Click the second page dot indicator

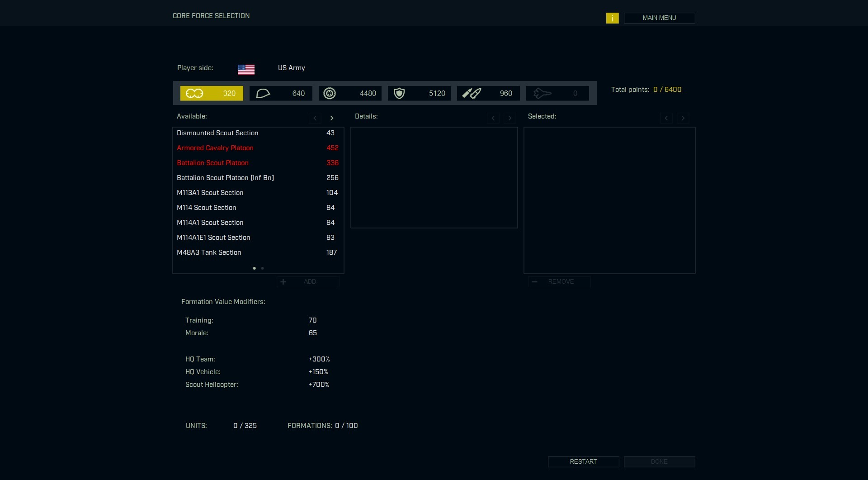point(263,268)
